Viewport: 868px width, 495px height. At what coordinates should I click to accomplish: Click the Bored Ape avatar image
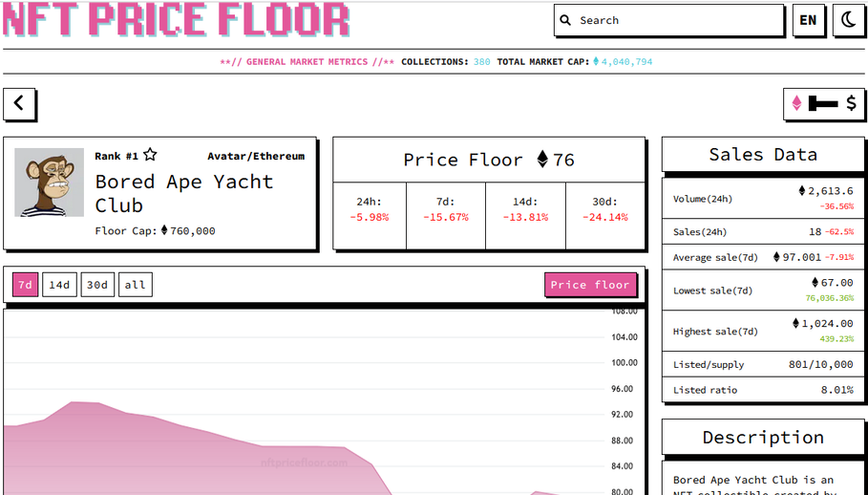(x=50, y=183)
